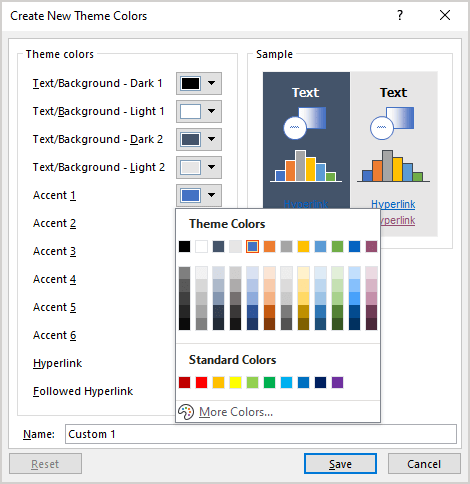Pick the highlighted blue Accent 1 theme swatch
Screen dimensions: 470x484
tap(252, 247)
